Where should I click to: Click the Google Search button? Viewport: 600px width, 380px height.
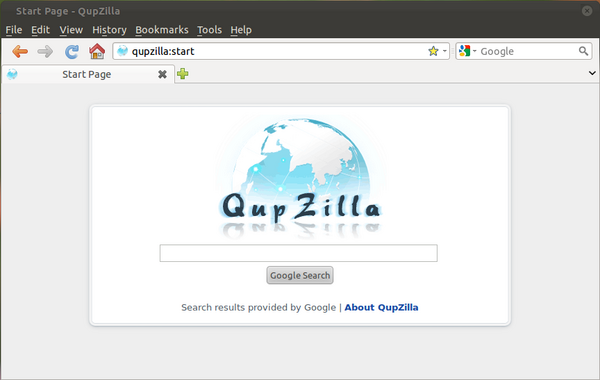300,275
